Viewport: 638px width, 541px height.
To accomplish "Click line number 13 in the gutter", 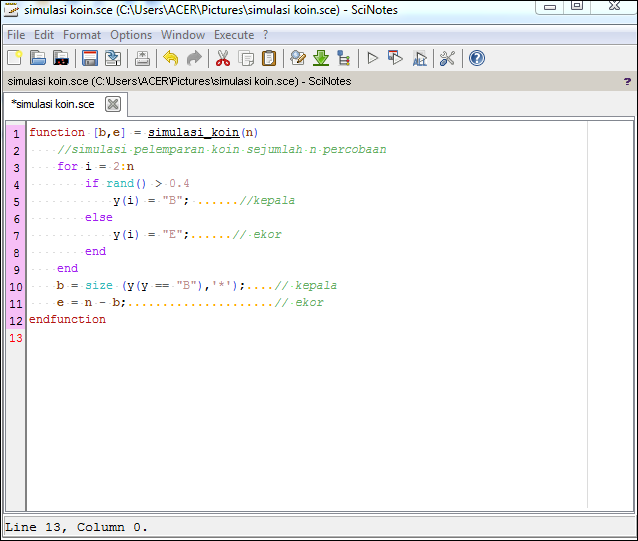I will tap(16, 338).
